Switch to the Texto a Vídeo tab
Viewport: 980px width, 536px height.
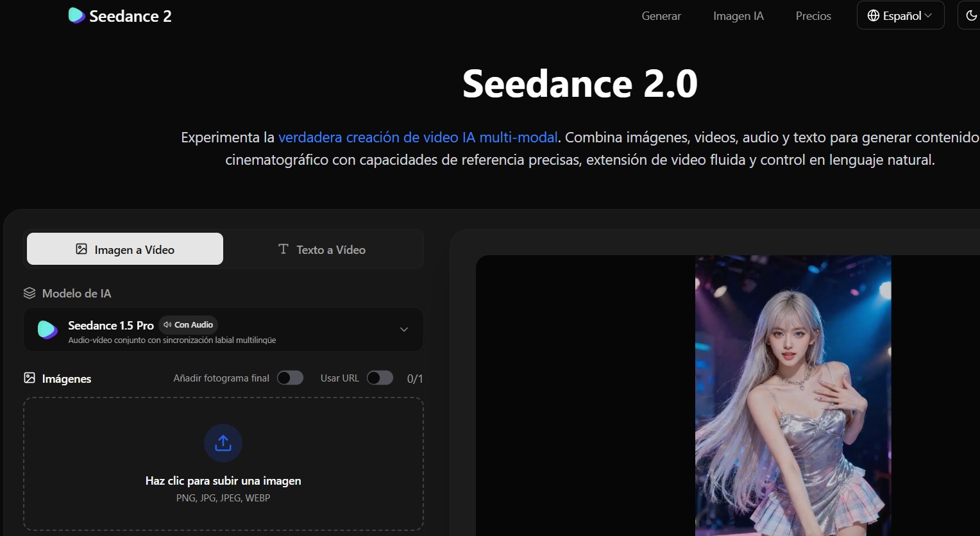coord(324,249)
